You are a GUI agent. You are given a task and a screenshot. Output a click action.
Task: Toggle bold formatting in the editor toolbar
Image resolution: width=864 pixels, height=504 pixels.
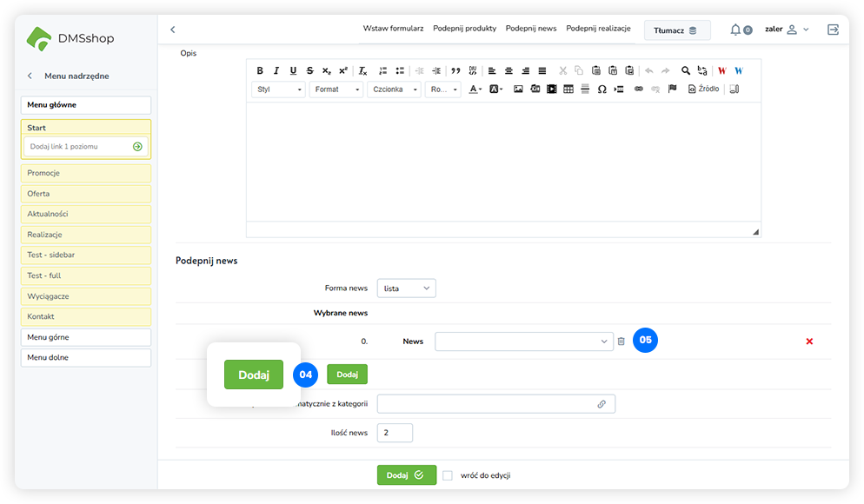tap(260, 71)
